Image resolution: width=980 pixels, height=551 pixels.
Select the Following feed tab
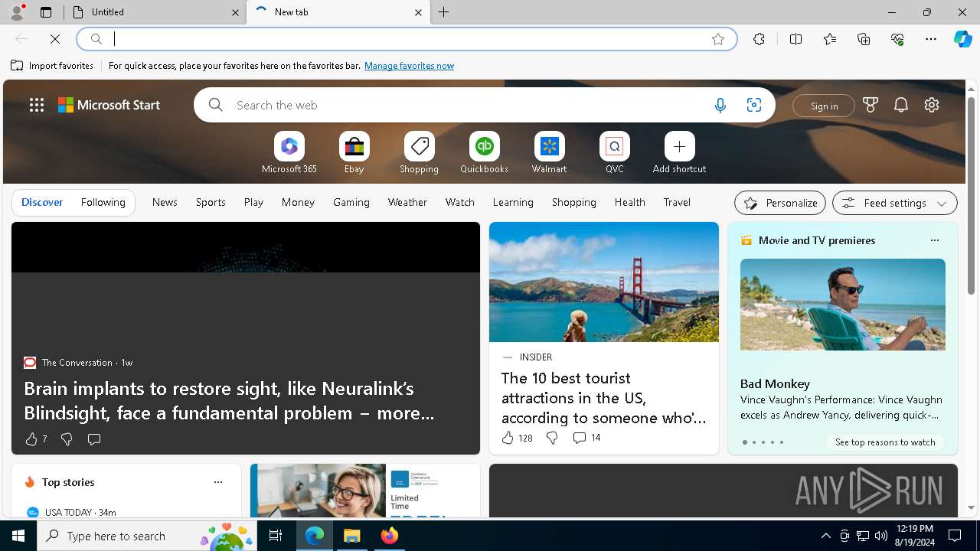coord(103,202)
